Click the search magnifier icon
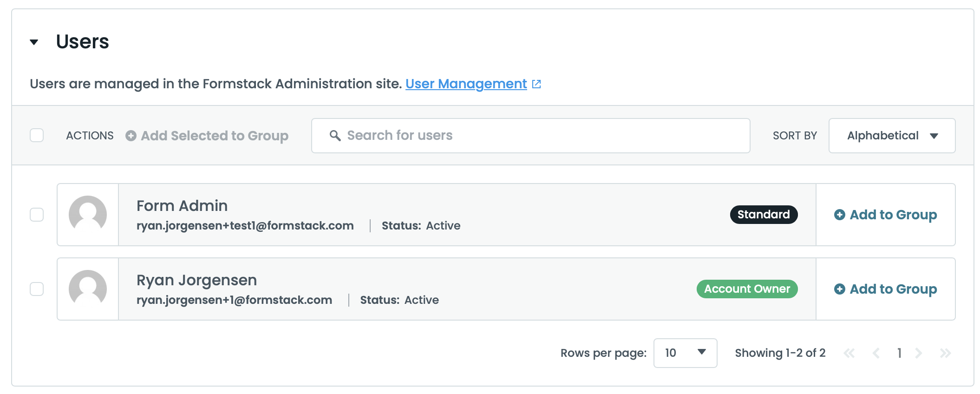Screen dimensions: 980x394 pos(335,136)
